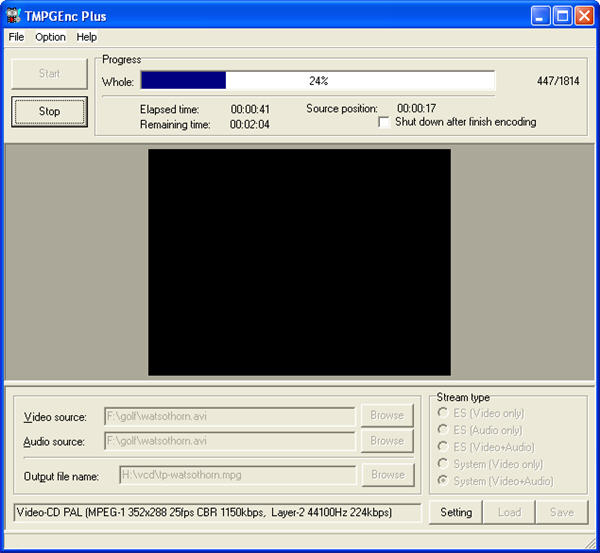Click the Video source path field
This screenshot has width=600, height=553.
230,416
